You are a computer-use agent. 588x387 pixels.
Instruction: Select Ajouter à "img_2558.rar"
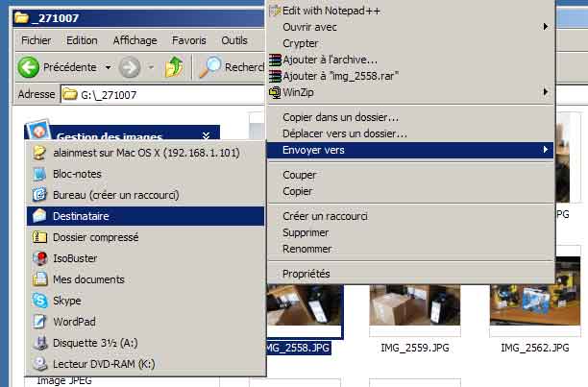tap(410, 77)
